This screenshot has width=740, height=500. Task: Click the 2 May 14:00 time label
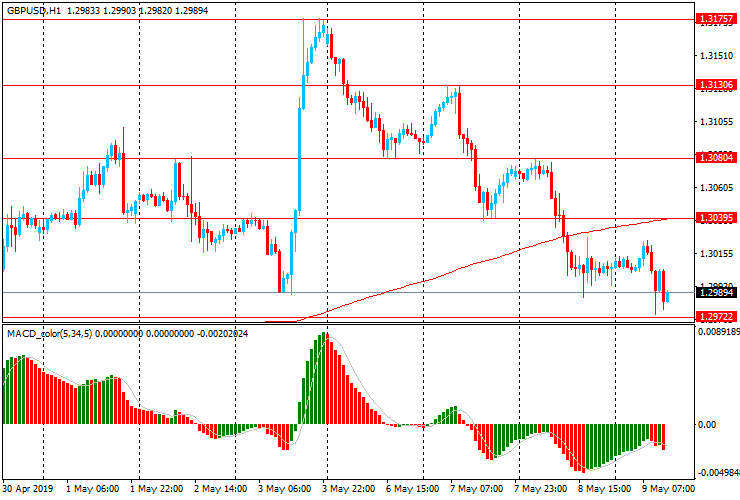[220, 488]
